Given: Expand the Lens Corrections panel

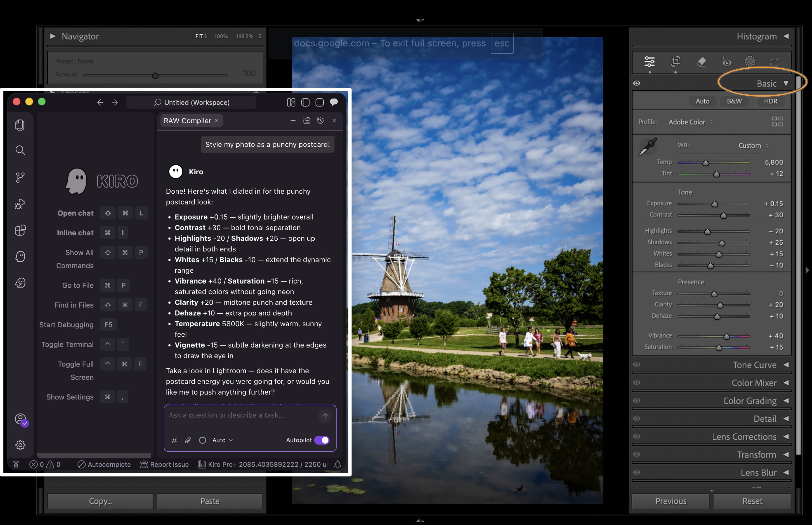Looking at the screenshot, I should [786, 437].
